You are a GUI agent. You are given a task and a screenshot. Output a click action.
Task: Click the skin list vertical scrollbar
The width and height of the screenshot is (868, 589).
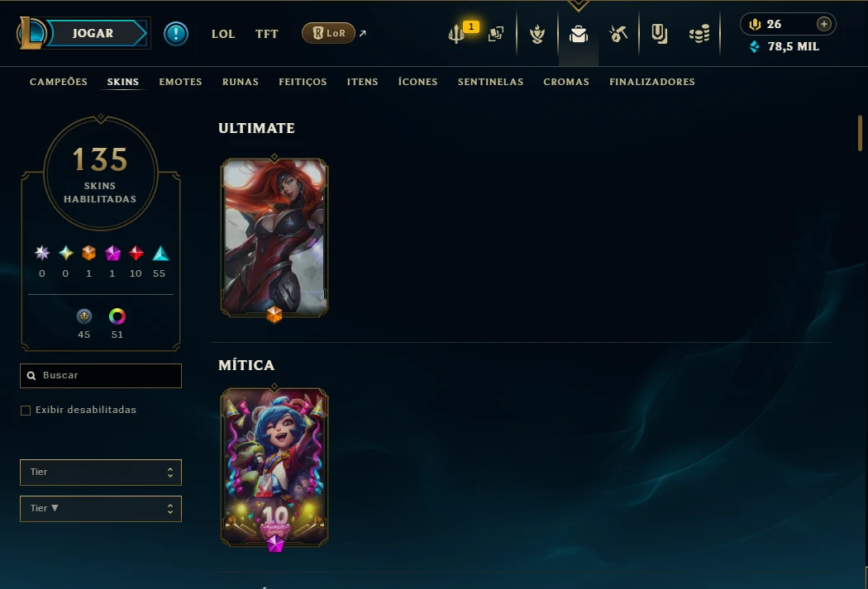860,133
